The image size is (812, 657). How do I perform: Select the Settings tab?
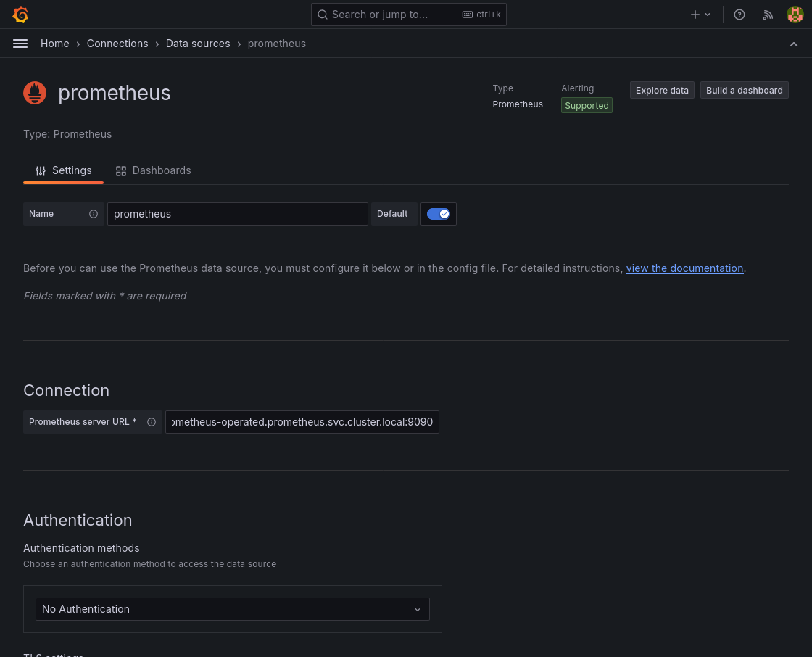tap(64, 170)
